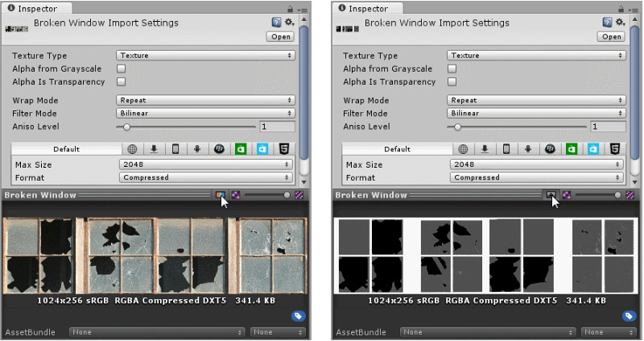Select Android platform tab in left Inspector
This screenshot has width=644, height=341.
point(196,149)
